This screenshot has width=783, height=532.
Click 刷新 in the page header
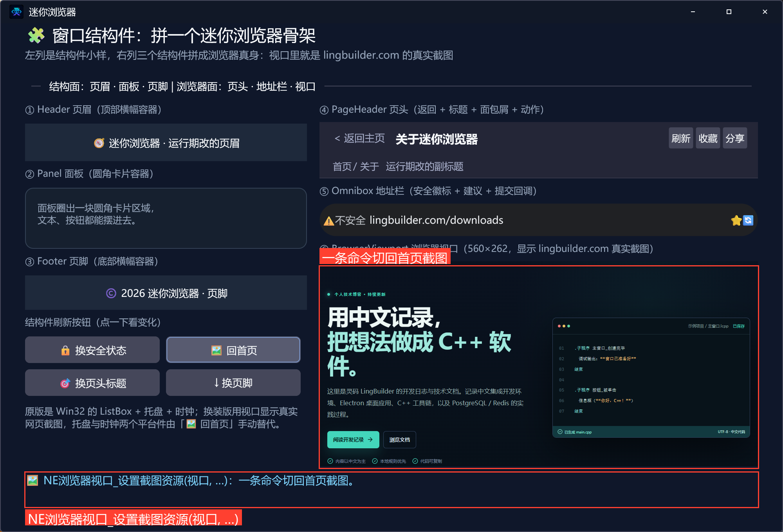(x=681, y=138)
